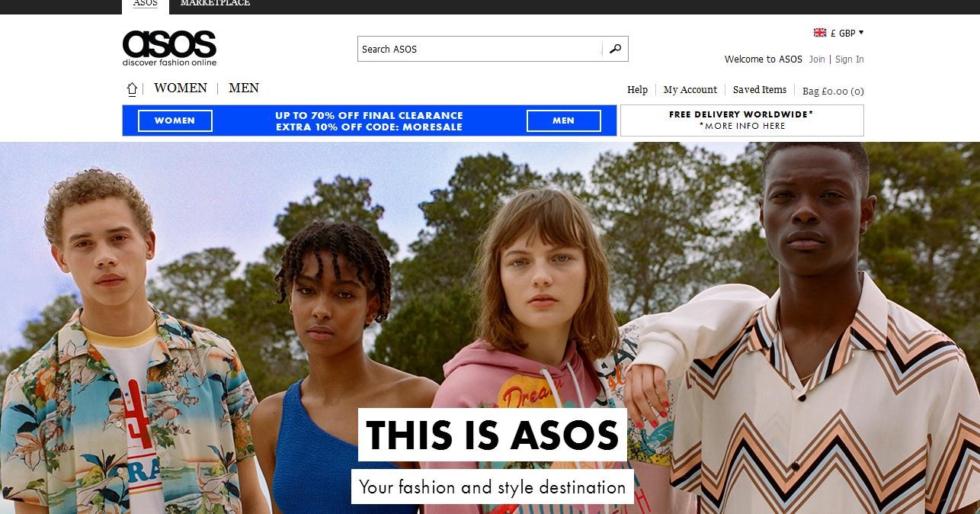Open the Help link
The height and width of the screenshot is (514, 980).
point(637,90)
